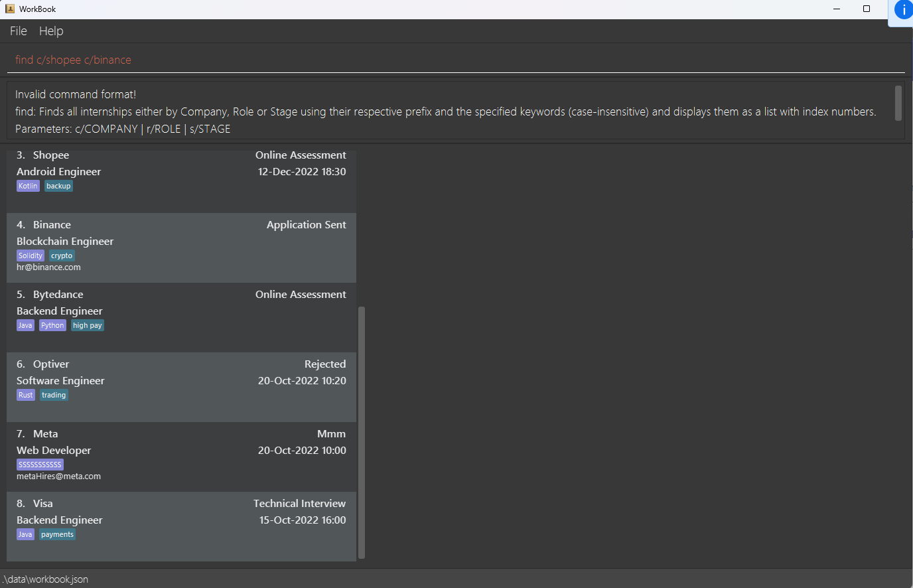Click the blue info icon at top right
The height and width of the screenshot is (588, 913).
pyautogui.click(x=903, y=10)
